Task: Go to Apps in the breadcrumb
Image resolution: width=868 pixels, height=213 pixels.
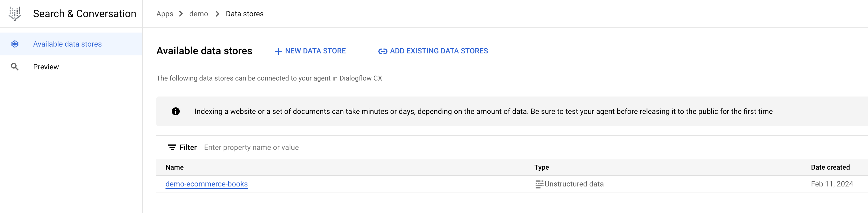Action: coord(165,14)
